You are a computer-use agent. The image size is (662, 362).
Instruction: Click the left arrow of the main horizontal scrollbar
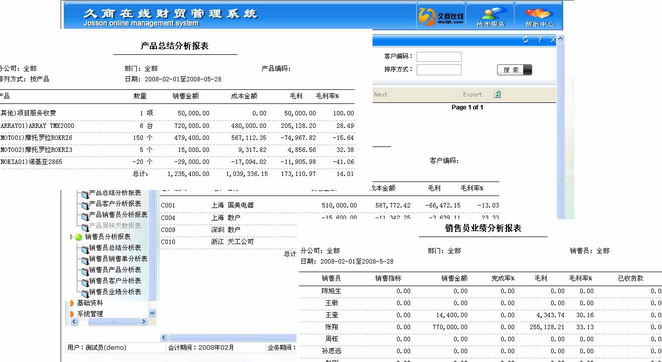click(164, 338)
